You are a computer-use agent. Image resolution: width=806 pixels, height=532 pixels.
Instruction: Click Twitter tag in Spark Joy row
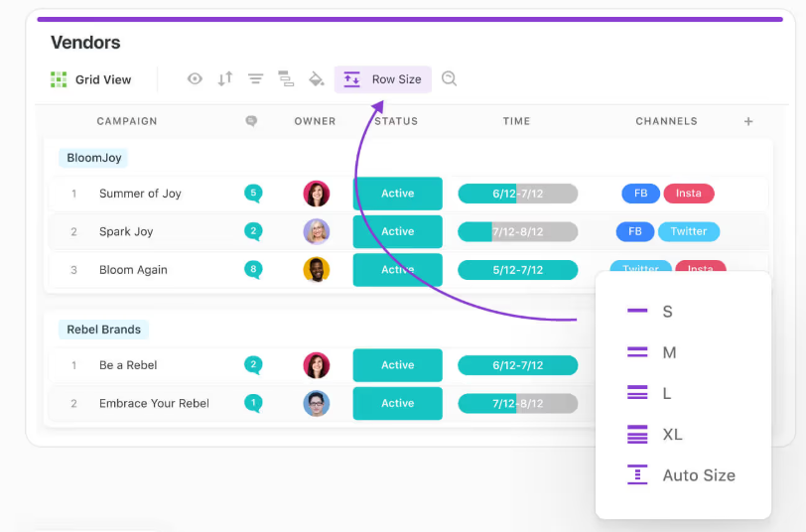point(689,232)
